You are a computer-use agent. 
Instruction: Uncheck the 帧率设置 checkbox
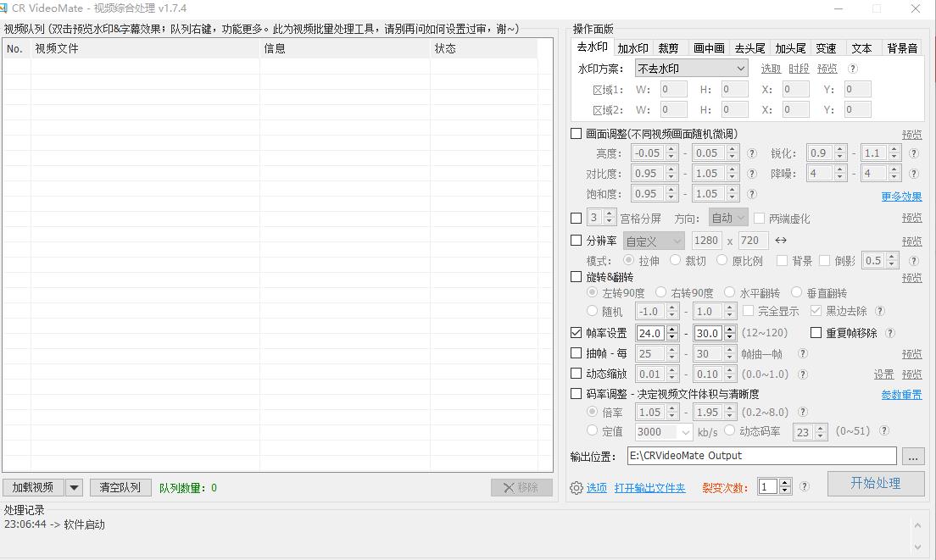pos(576,333)
